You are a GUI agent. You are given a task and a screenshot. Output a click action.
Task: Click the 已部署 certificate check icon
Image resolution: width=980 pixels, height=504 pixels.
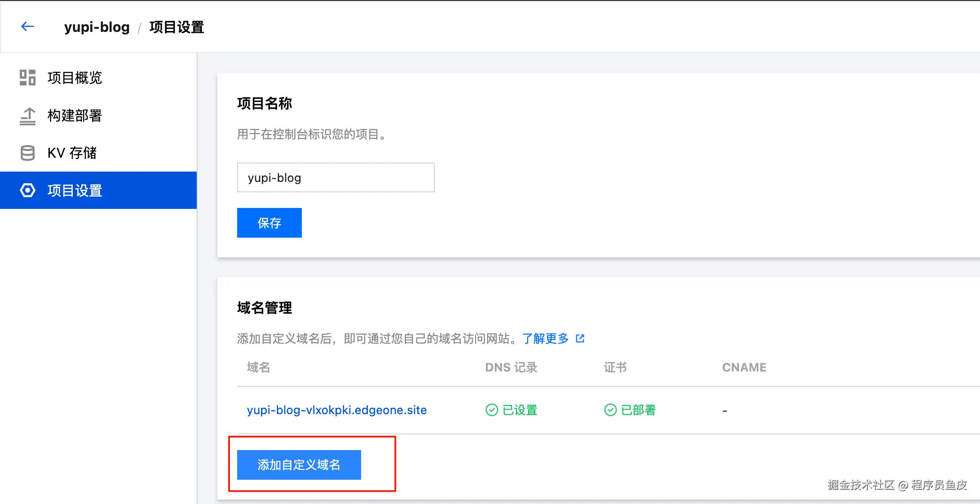point(610,410)
